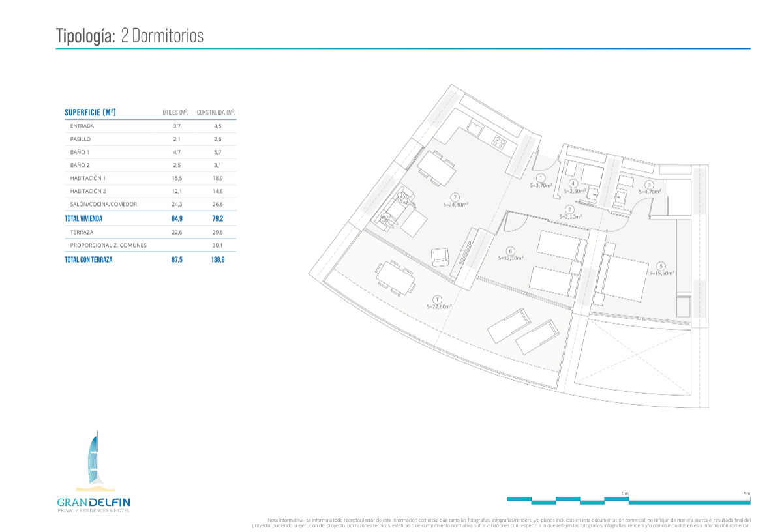Click the Nota informativa disclaimer text
This screenshot has height=532, width=769.
point(502,522)
